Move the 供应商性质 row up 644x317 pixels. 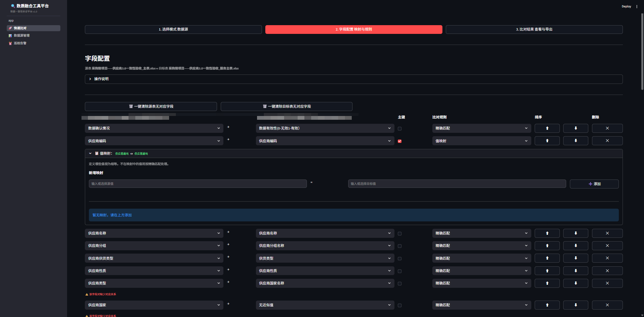click(547, 271)
